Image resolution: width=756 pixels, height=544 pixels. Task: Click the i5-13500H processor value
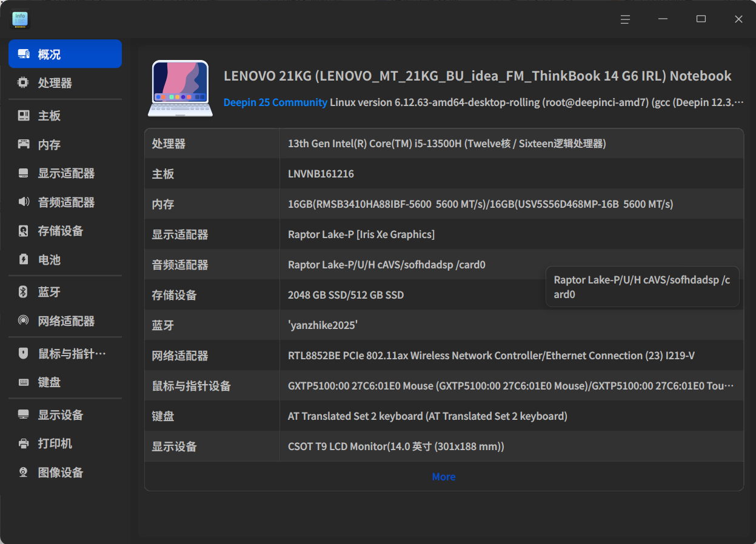coord(447,144)
